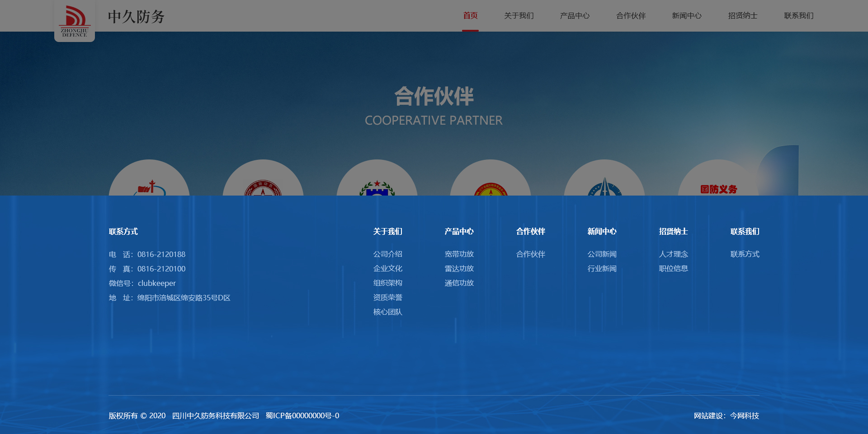868x434 pixels.
Task: Open 招贤纳士 in the top navigation
Action: click(x=742, y=16)
